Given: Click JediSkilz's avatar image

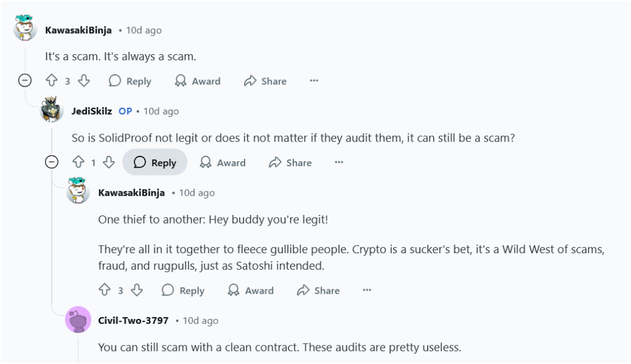Looking at the screenshot, I should click(x=52, y=110).
